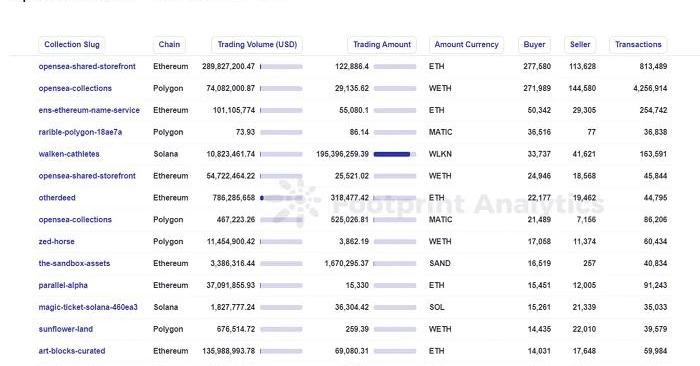Viewport: 700px width, 366px height.
Task: Sort by Trading Volume (USD) header
Action: tap(257, 45)
